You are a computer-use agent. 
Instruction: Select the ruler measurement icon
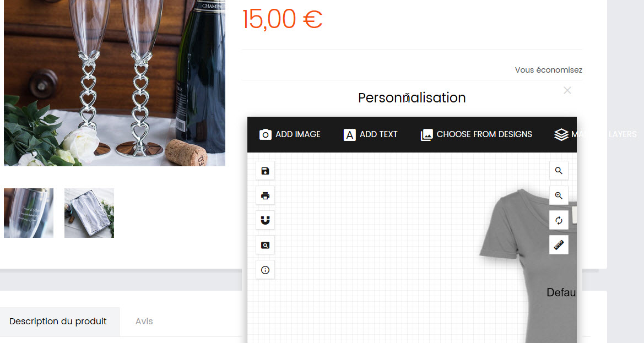[559, 246]
